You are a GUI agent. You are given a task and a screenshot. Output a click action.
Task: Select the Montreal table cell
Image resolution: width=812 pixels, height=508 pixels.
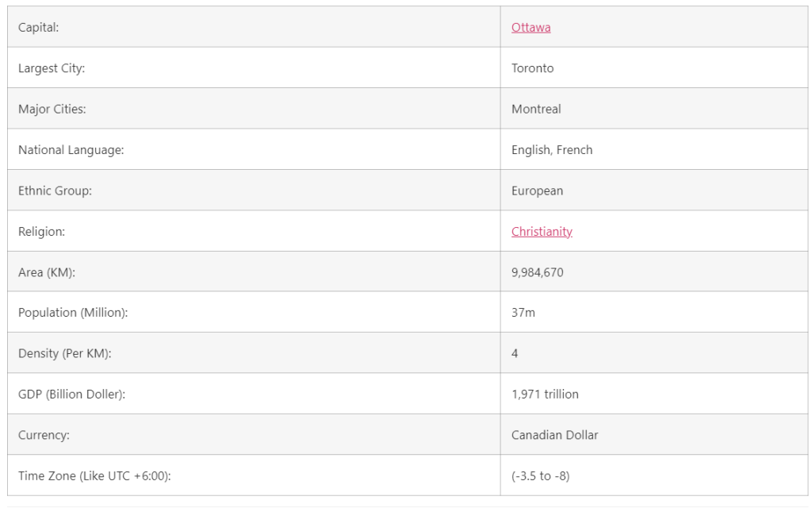536,110
